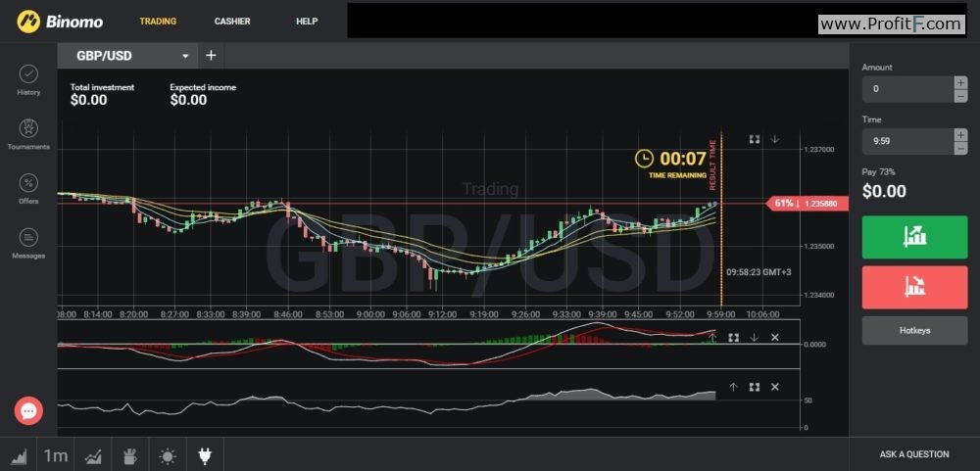Image resolution: width=980 pixels, height=471 pixels.
Task: Click the Expected income $0.00 value
Action: (188, 100)
